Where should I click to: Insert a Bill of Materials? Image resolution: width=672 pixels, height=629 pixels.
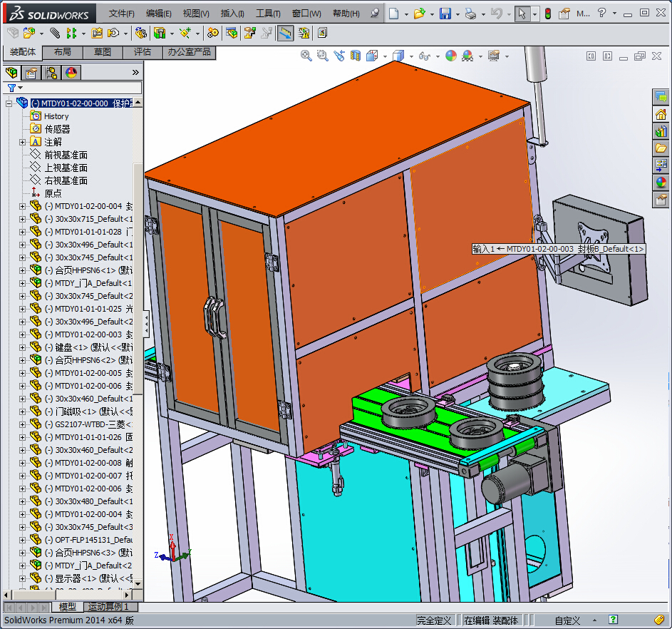pos(232,33)
